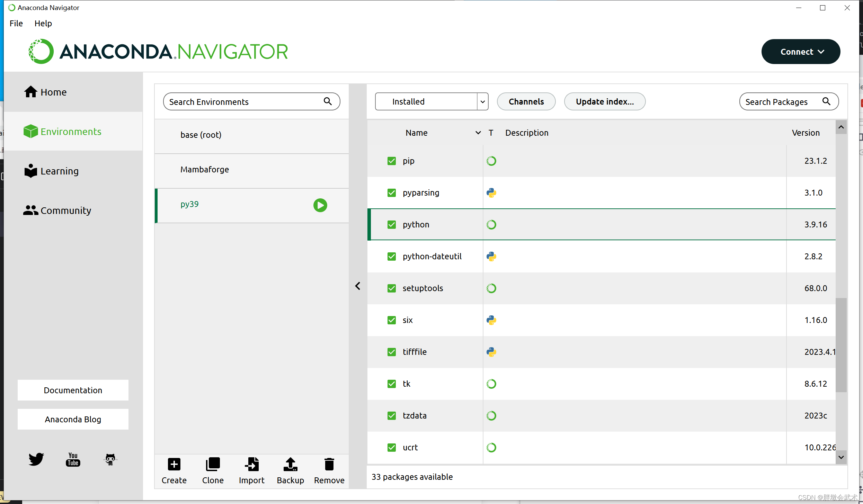Toggle the pip package checkbox
The height and width of the screenshot is (504, 863).
pyautogui.click(x=392, y=161)
